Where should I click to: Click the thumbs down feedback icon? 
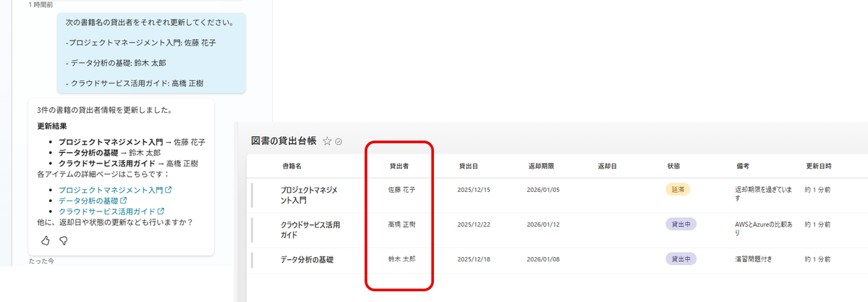click(x=63, y=240)
